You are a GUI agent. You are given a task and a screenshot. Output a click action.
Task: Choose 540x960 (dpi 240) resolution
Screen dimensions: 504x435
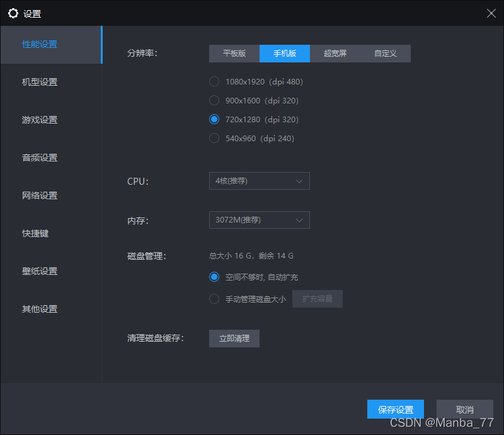point(251,138)
